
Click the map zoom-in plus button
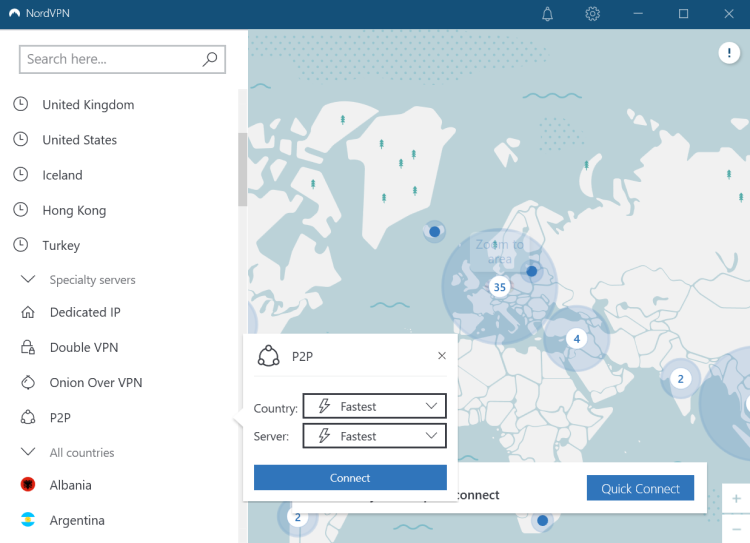coord(736,497)
